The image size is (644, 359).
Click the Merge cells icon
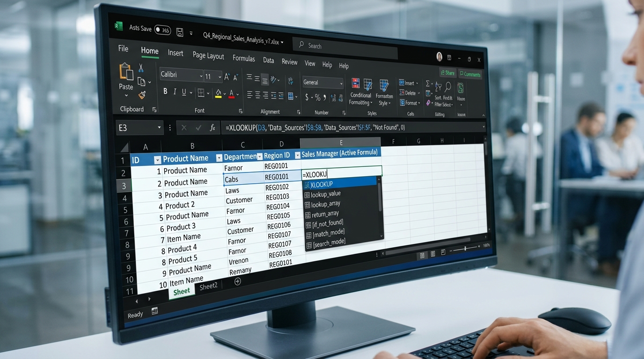coord(291,97)
